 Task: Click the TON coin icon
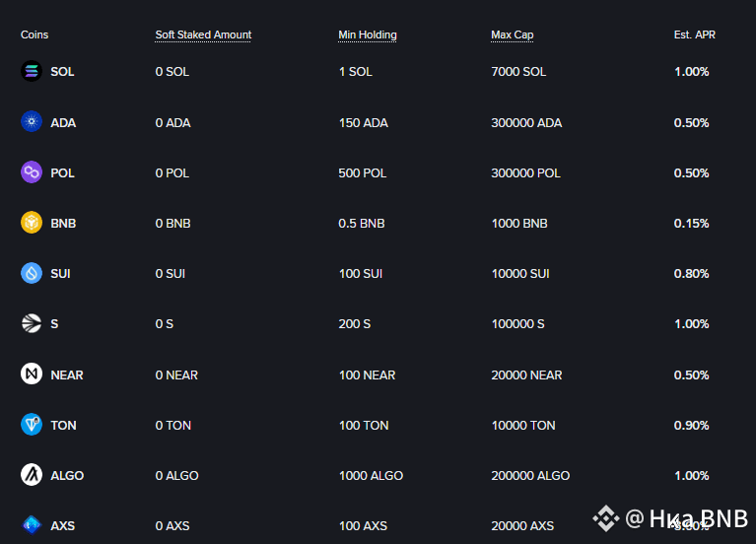[32, 425]
